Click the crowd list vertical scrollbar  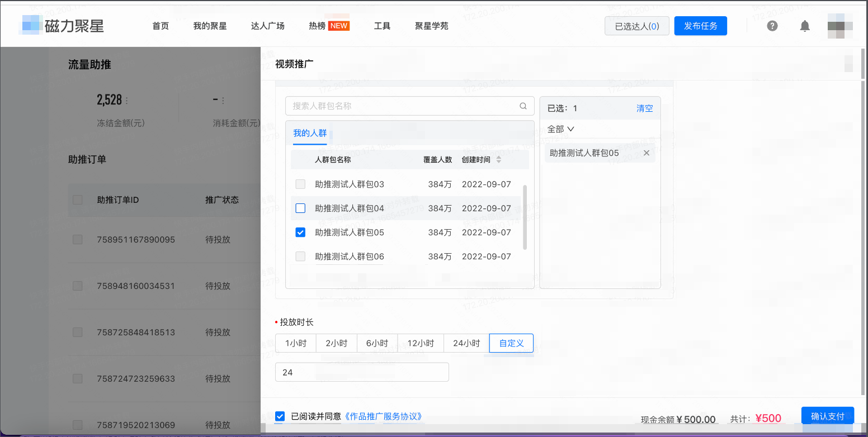(x=525, y=217)
